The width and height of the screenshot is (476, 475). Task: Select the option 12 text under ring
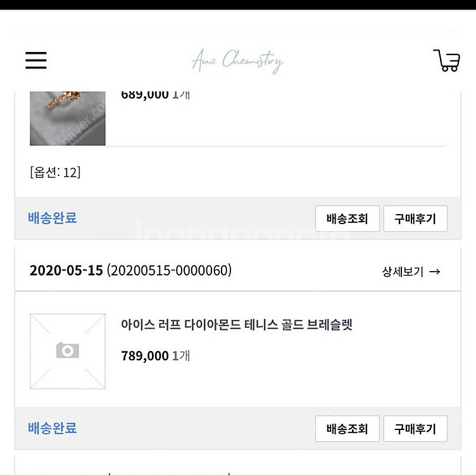(x=55, y=172)
